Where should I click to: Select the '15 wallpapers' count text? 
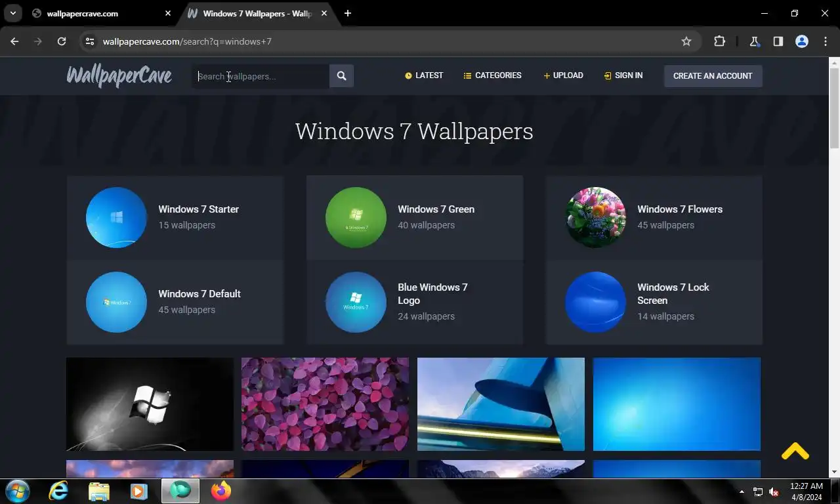186,225
